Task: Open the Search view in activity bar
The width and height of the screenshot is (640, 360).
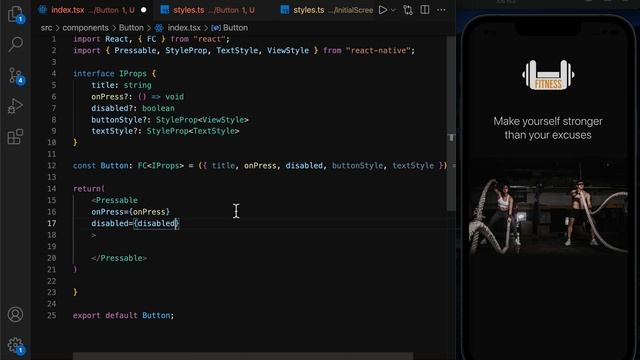Action: pyautogui.click(x=16, y=44)
